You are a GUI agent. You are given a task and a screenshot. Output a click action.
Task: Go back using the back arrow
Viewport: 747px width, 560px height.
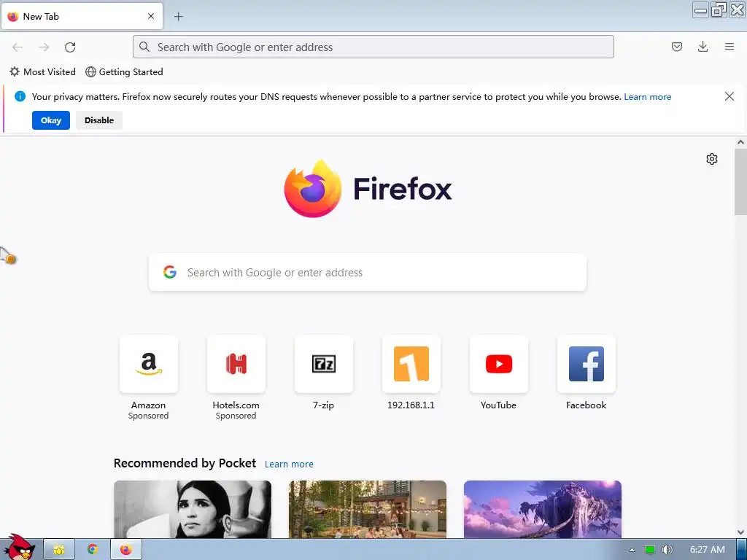pos(18,47)
